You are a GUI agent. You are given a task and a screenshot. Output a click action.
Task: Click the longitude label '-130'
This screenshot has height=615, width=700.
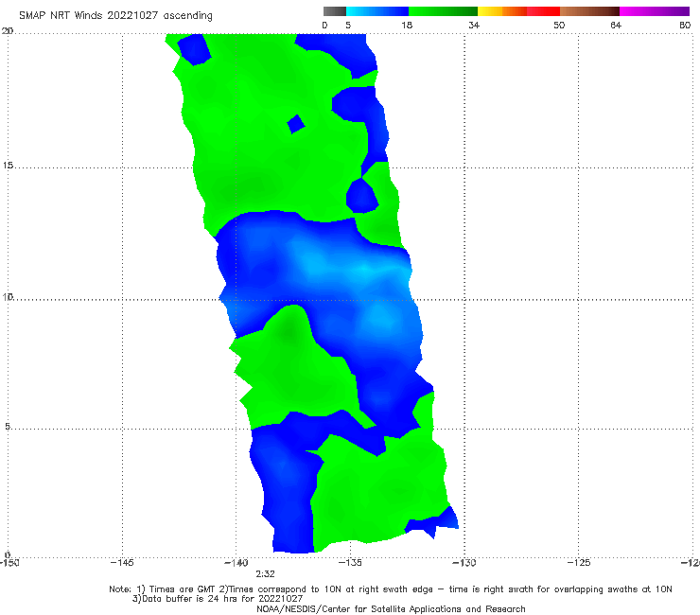point(464,562)
